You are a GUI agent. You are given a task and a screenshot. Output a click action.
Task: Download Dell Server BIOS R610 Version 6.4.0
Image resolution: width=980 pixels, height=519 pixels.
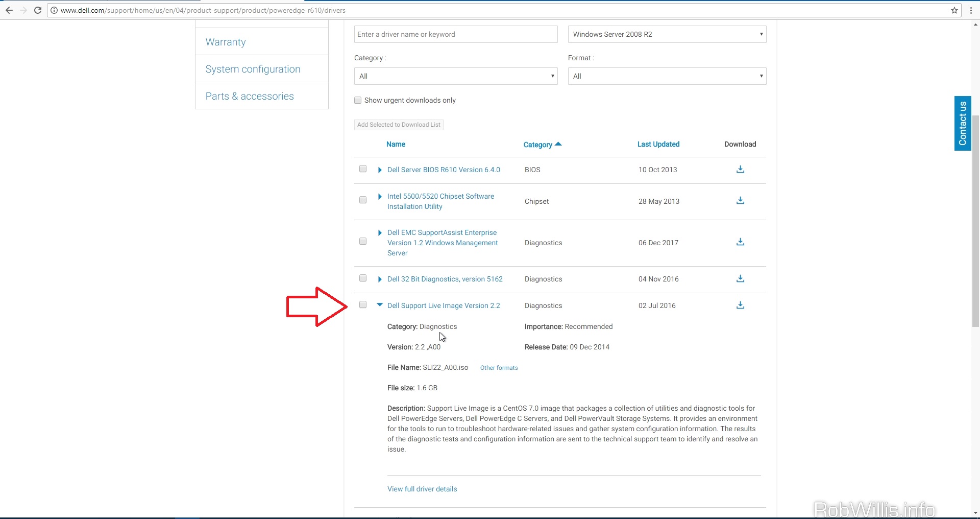click(x=740, y=169)
